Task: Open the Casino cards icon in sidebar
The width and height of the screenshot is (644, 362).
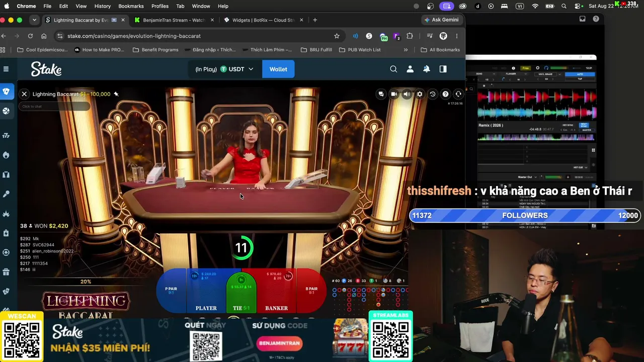Action: 6,92
